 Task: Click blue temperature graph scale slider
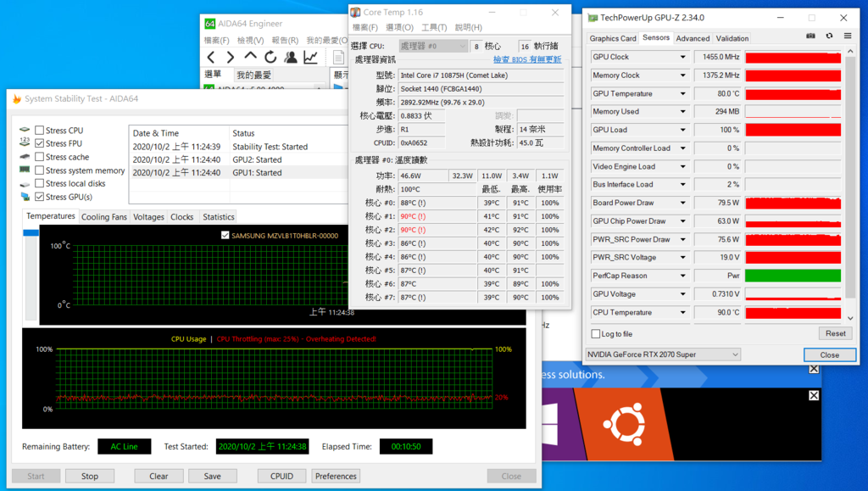(x=31, y=233)
